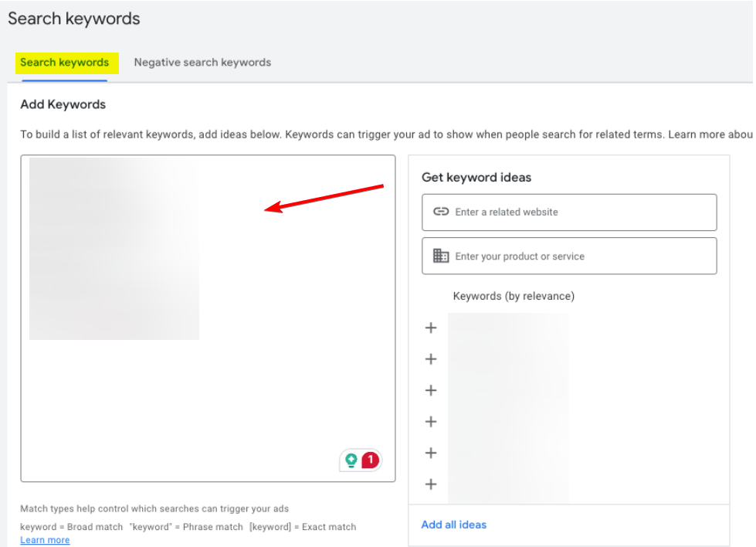The image size is (756, 547).
Task: Select the Search keywords tab
Action: point(65,63)
